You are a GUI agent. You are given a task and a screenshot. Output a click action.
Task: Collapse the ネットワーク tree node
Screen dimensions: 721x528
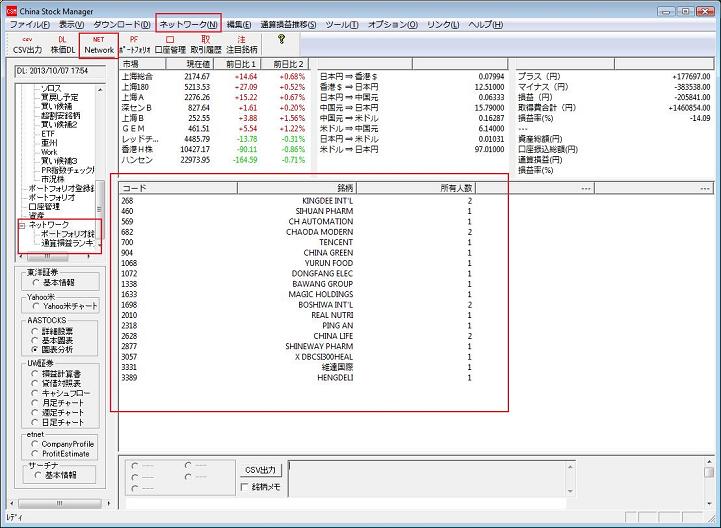coord(23,225)
